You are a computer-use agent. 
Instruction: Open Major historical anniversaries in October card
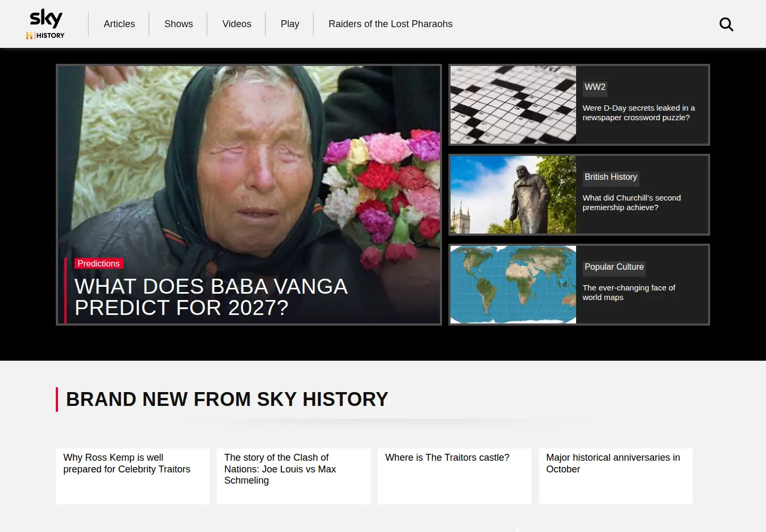click(x=615, y=476)
